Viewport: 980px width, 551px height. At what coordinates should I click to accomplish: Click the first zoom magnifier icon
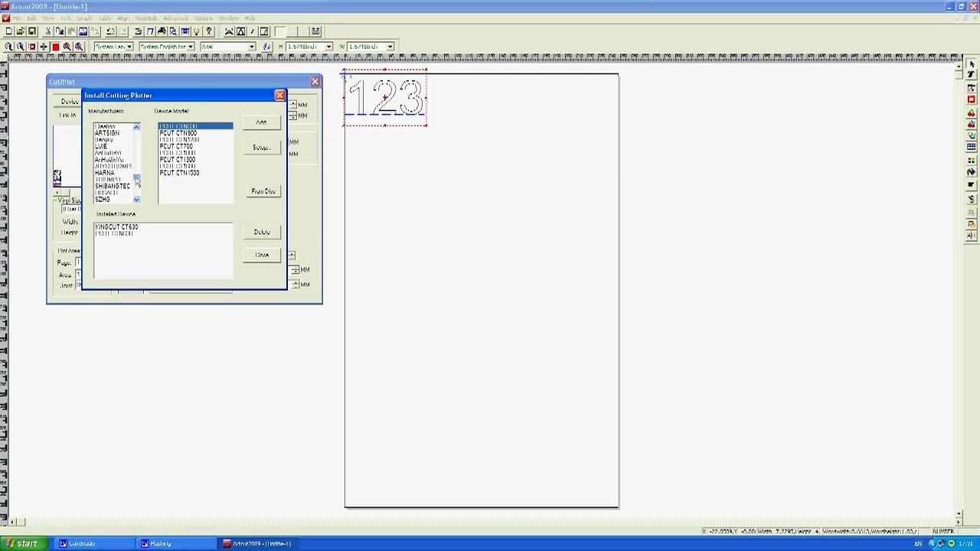(8, 47)
